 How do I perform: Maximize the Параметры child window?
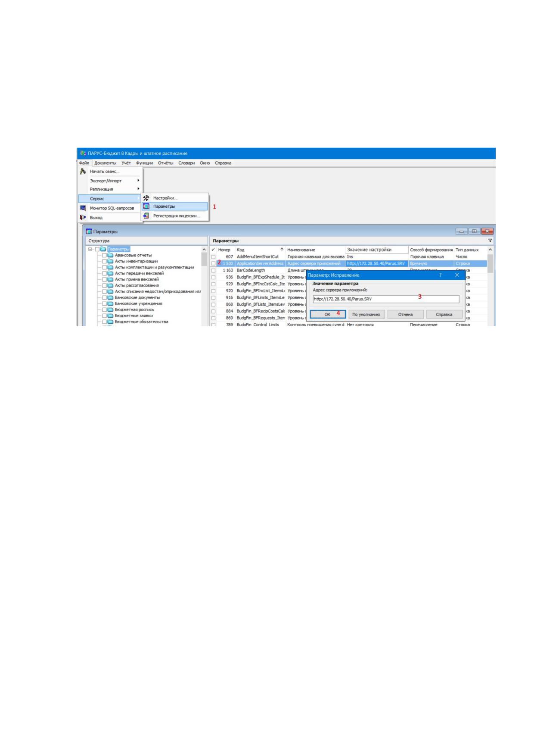point(475,231)
